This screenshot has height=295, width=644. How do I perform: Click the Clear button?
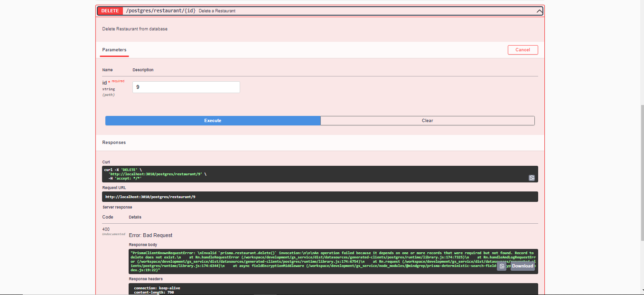point(427,120)
